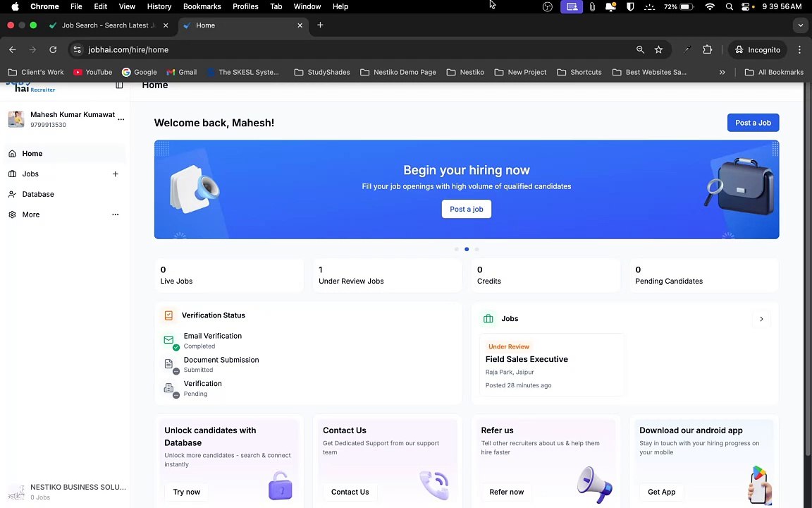This screenshot has width=812, height=508.
Task: Open the Apple menu
Action: pyautogui.click(x=15, y=7)
